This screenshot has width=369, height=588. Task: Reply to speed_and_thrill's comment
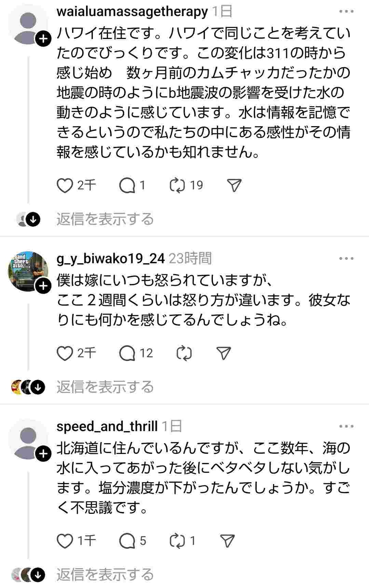[x=127, y=541]
